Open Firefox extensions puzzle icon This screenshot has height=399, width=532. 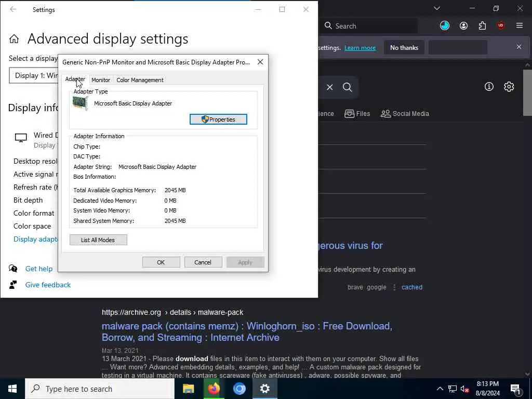(x=482, y=26)
